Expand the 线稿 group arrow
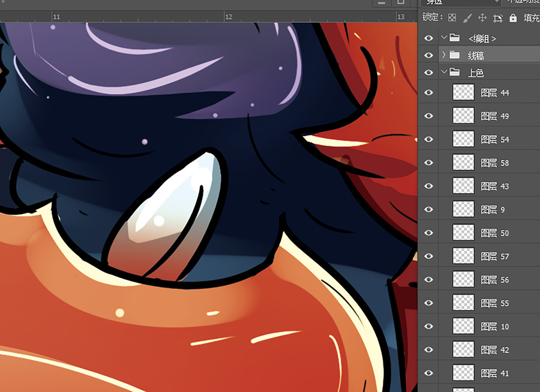 click(444, 55)
